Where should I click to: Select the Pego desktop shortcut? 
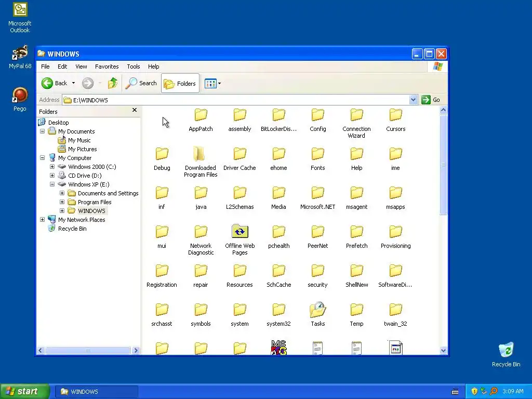click(x=20, y=99)
